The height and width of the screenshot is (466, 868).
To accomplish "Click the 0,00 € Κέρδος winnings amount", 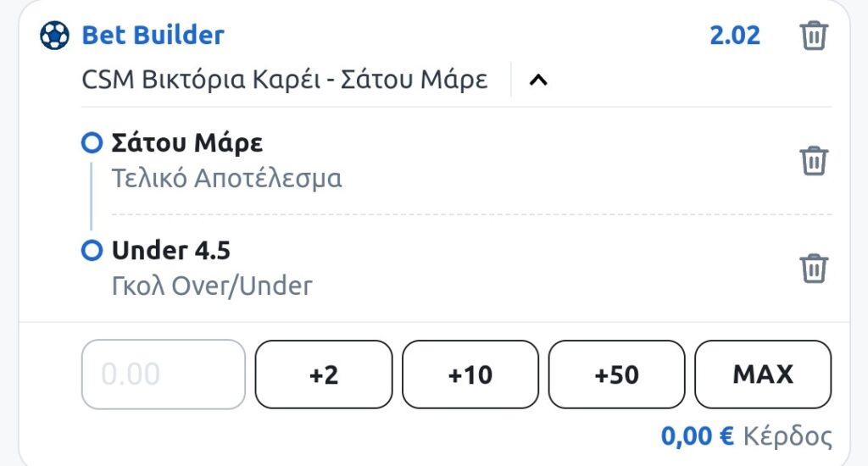I will pos(697,436).
